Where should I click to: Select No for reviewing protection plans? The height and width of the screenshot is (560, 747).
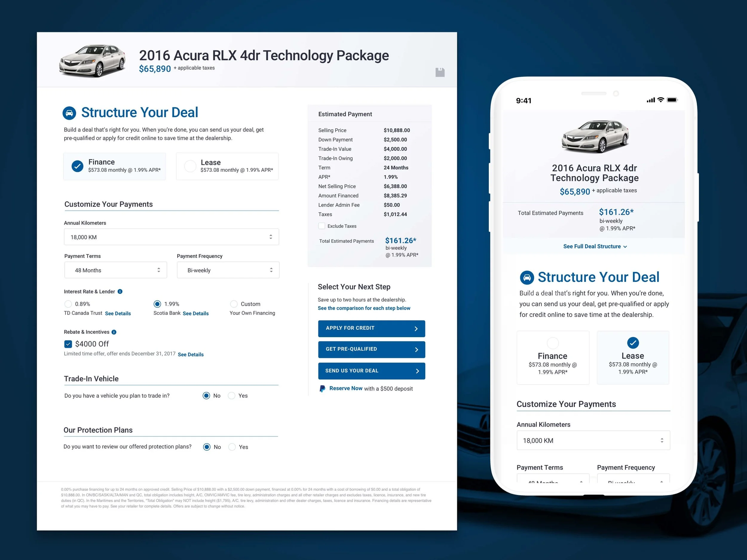(x=207, y=447)
